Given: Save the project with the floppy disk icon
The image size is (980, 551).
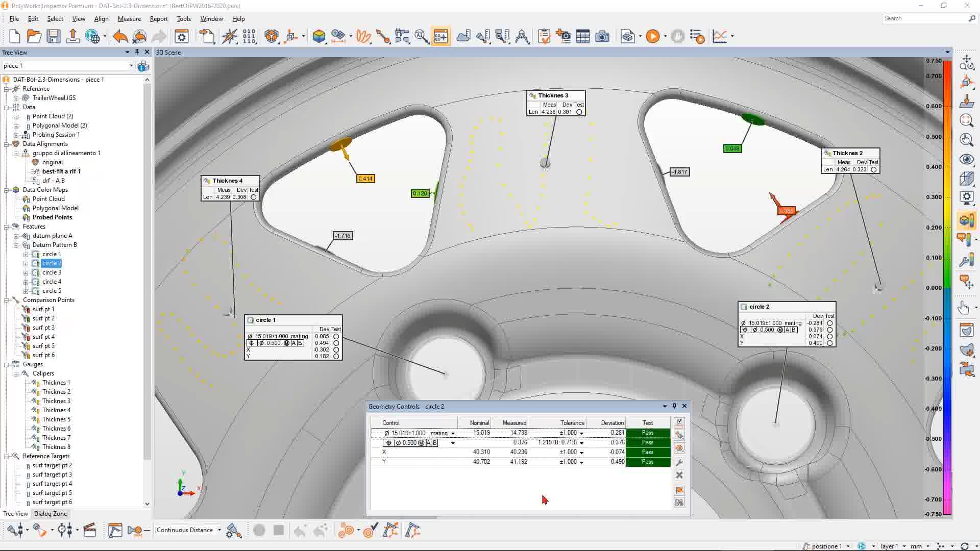Looking at the screenshot, I should pyautogui.click(x=53, y=36).
